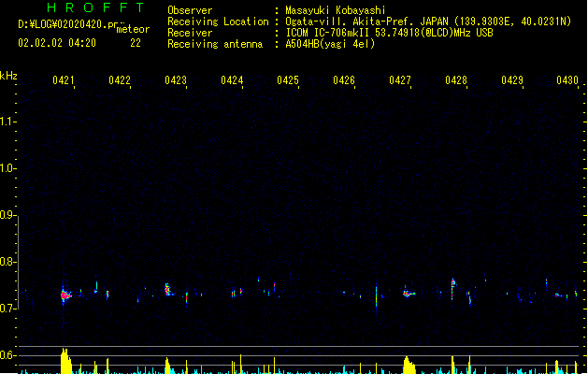Click the meteor echo just after 0423
The width and height of the screenshot is (588, 374).
point(168,290)
